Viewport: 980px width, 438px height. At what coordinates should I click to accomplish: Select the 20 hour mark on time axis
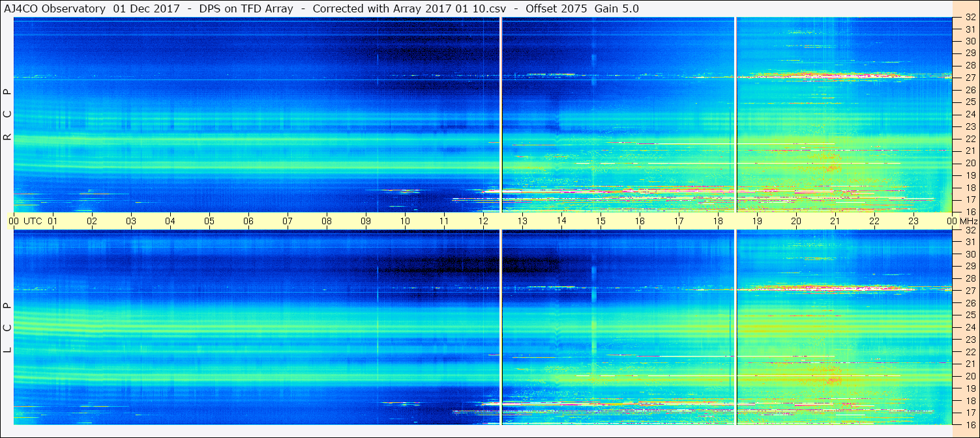coord(796,221)
